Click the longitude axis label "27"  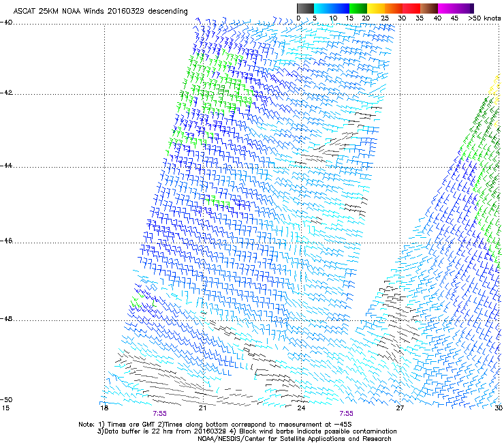click(x=400, y=408)
